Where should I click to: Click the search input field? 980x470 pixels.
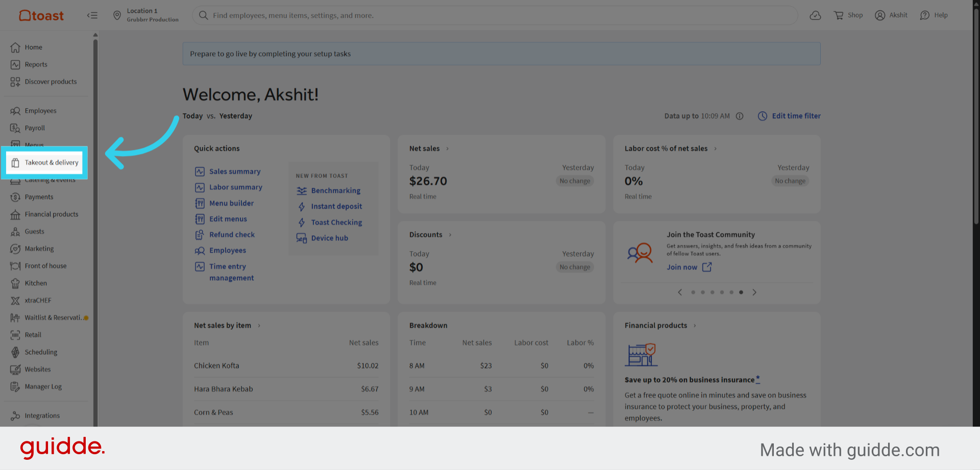[x=495, y=15]
